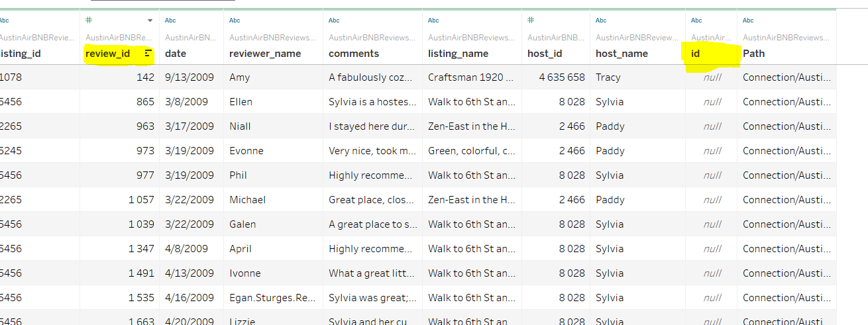Image resolution: width=868 pixels, height=325 pixels.
Task: Select the highlighted id column header
Action: [696, 54]
